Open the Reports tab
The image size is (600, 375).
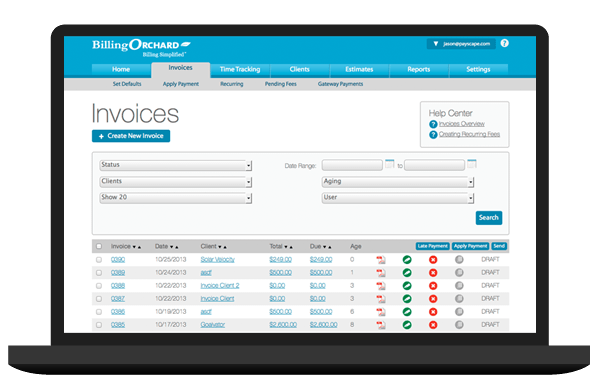coord(419,70)
